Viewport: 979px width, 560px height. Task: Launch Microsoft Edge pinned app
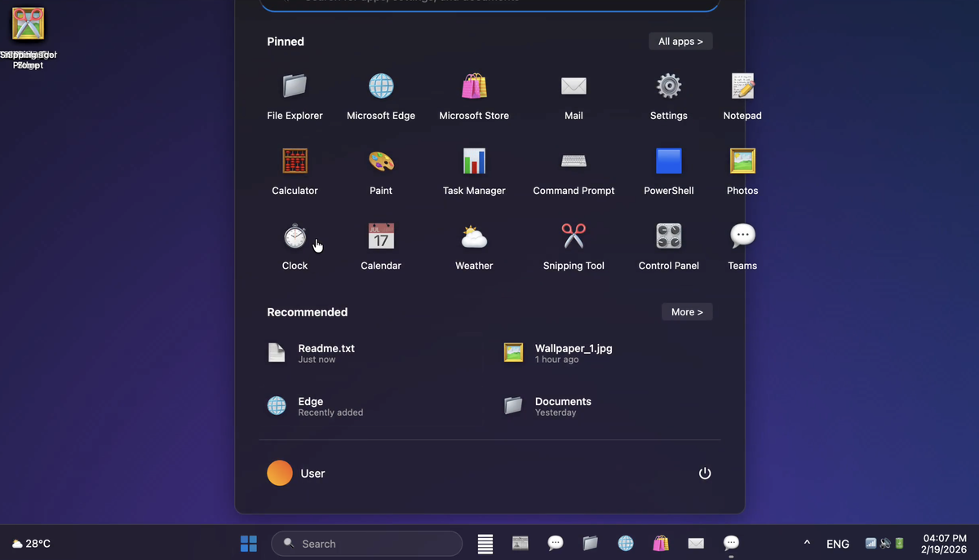[x=381, y=96]
